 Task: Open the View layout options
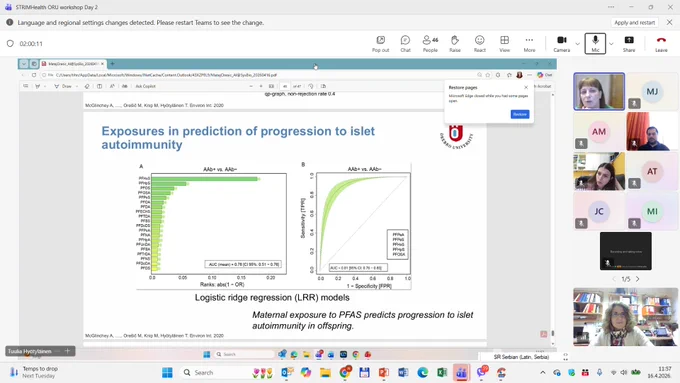point(504,44)
